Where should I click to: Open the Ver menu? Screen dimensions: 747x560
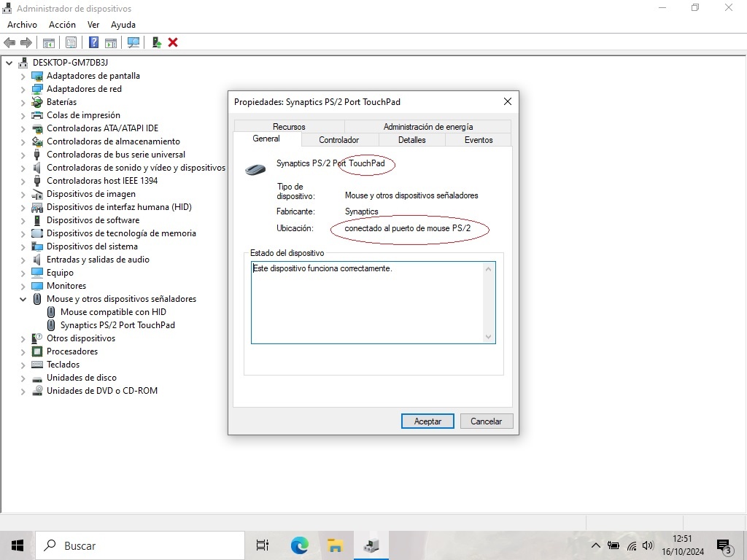point(93,25)
